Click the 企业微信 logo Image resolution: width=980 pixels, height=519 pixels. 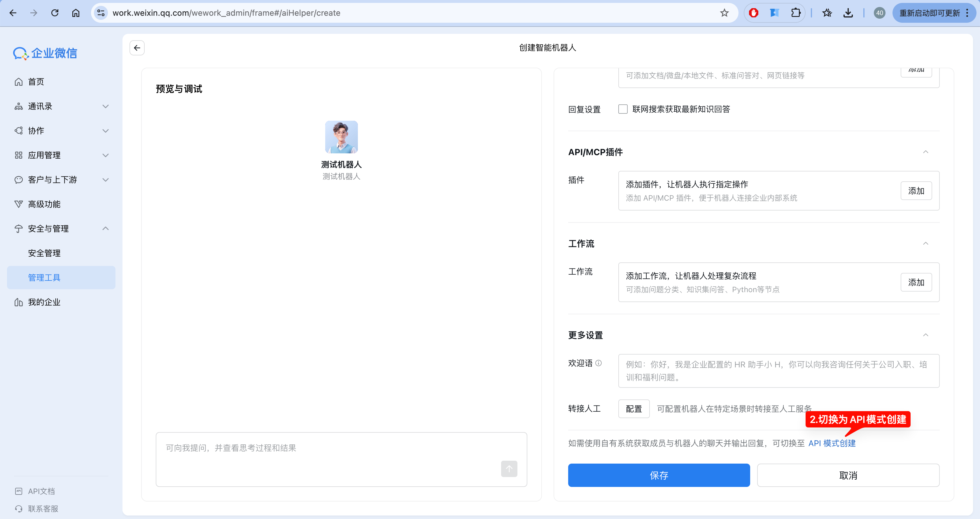click(45, 53)
